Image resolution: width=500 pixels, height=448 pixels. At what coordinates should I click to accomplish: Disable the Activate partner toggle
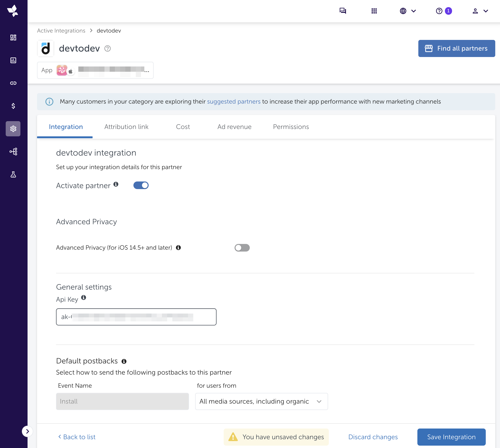click(141, 185)
